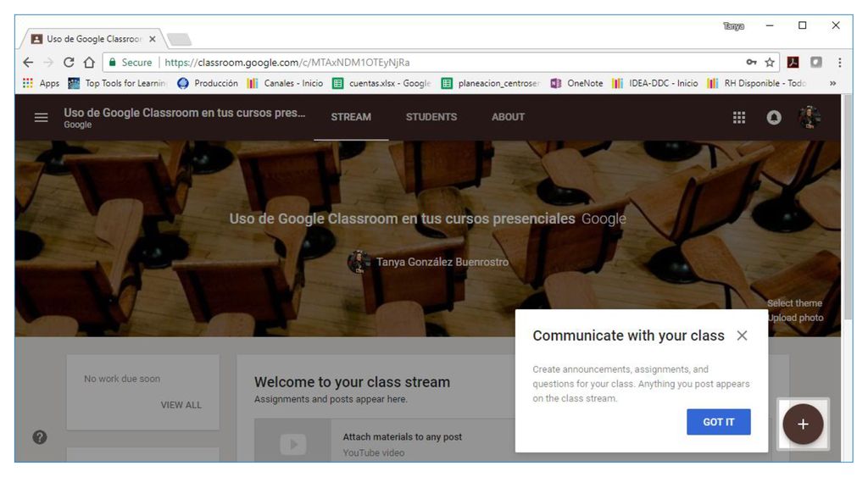Close the Communicate with your class popup

click(x=742, y=335)
